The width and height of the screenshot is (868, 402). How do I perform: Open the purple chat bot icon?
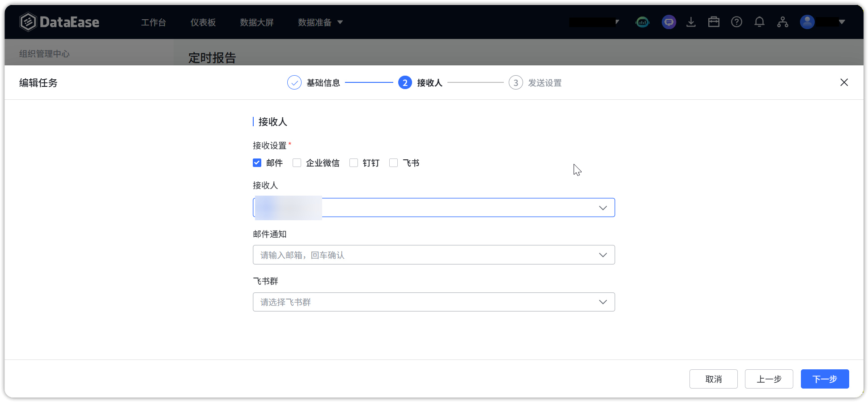(x=669, y=22)
